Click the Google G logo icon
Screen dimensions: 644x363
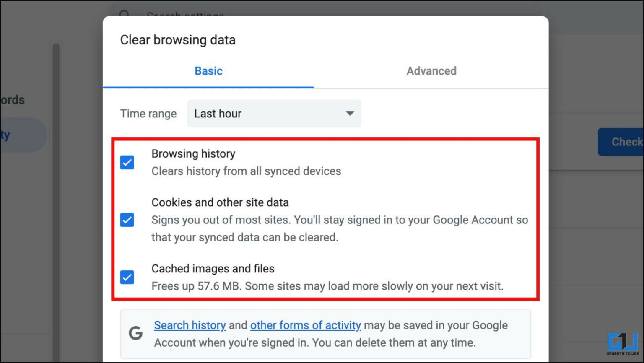coord(135,333)
